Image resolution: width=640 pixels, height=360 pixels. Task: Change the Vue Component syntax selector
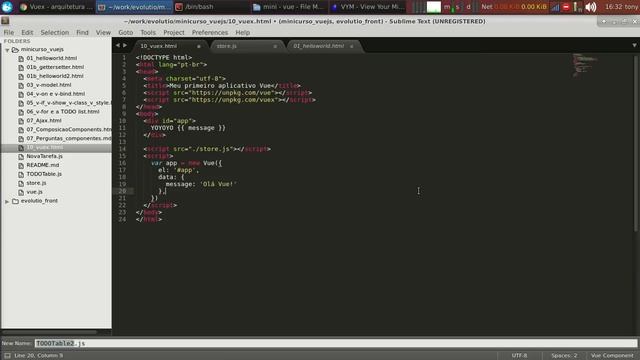pyautogui.click(x=612, y=356)
